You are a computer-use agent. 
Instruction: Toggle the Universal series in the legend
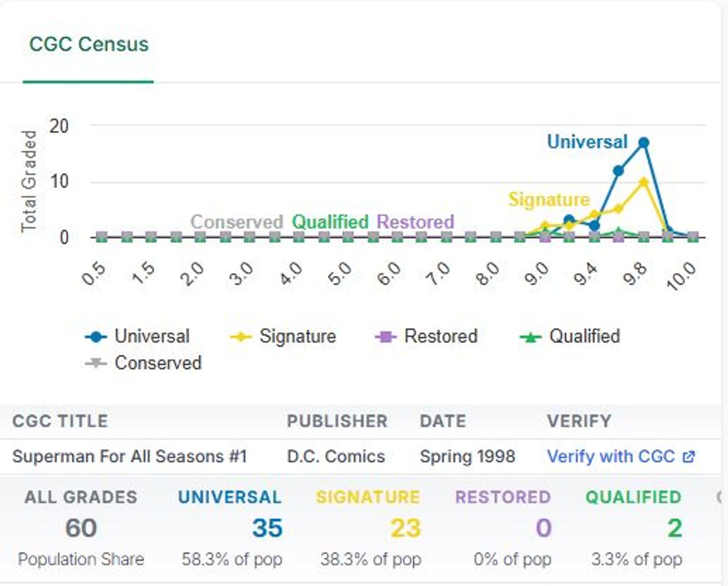(137, 336)
